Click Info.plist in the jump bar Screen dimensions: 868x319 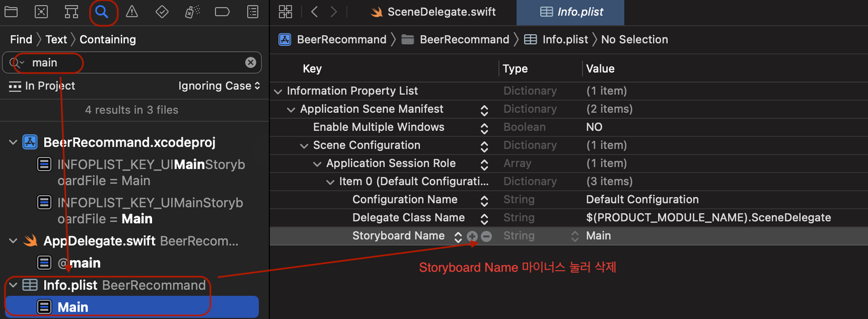click(x=555, y=39)
